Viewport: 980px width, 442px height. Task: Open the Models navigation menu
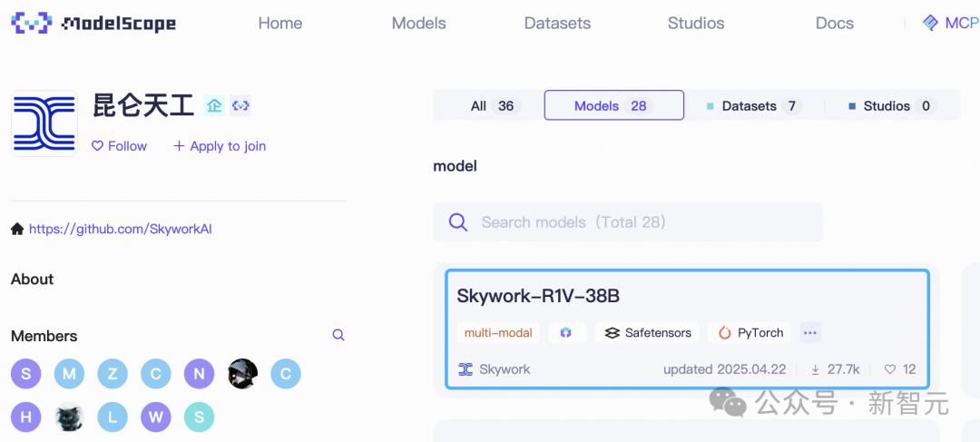pyautogui.click(x=418, y=23)
